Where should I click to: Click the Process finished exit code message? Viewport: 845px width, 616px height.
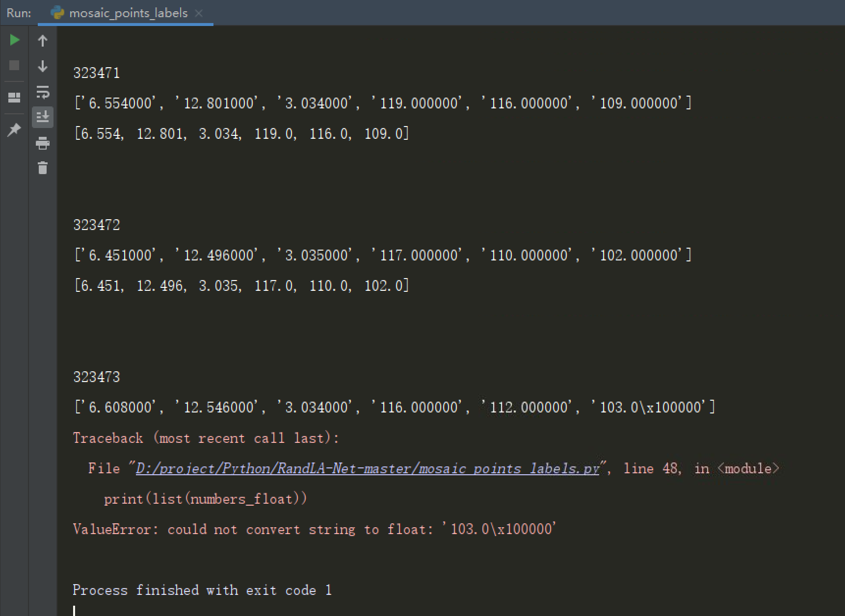202,590
